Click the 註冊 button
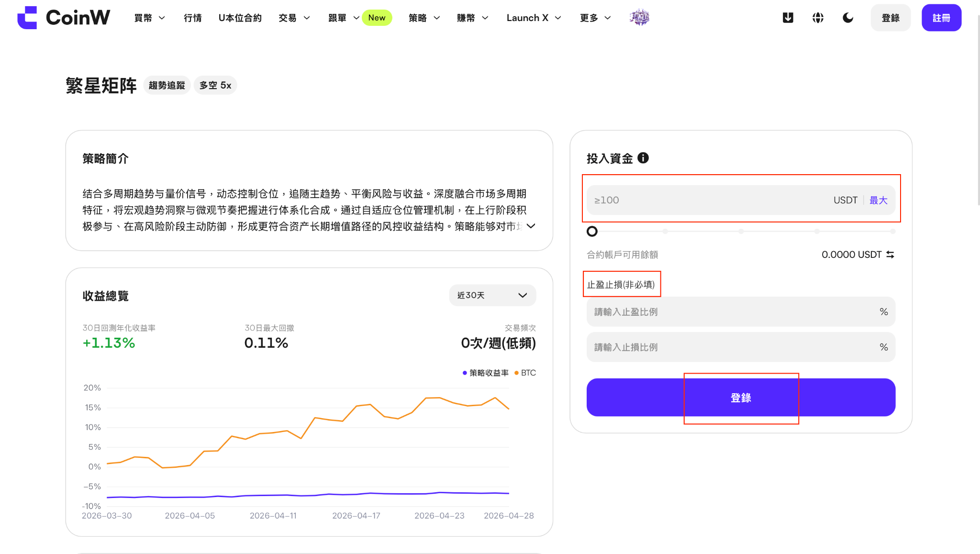 941,18
